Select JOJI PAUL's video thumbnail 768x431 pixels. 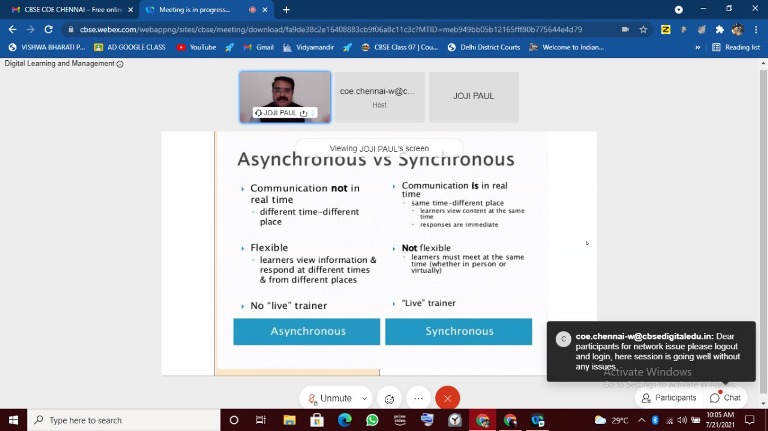285,97
